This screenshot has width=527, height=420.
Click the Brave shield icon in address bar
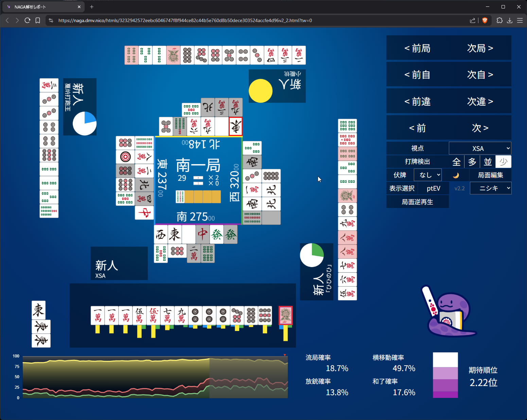(485, 20)
